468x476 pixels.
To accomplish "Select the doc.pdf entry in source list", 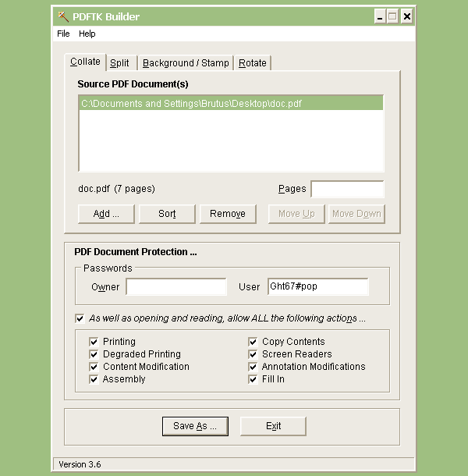I will (x=231, y=104).
